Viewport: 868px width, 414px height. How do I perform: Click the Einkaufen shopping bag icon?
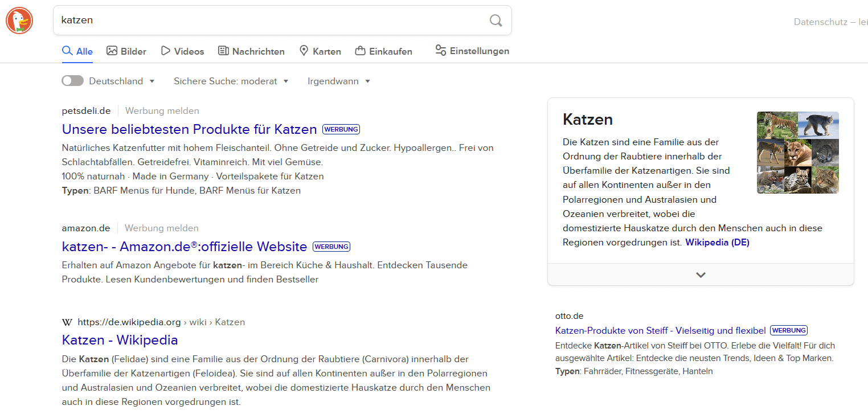360,51
